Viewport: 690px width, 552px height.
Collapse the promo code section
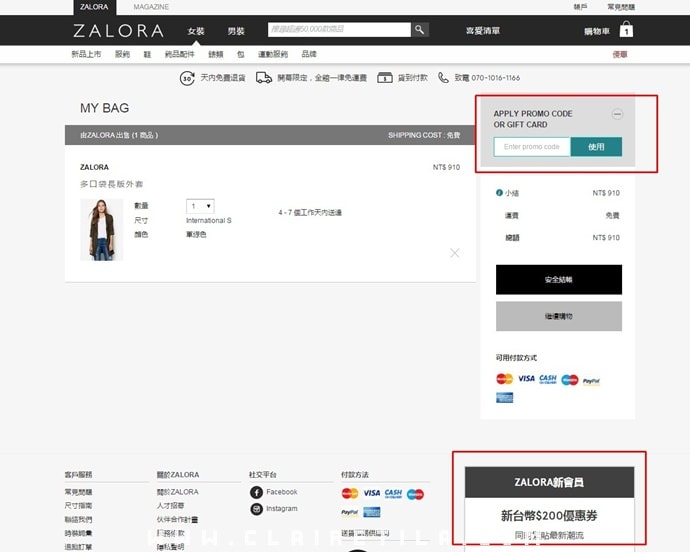pyautogui.click(x=617, y=114)
